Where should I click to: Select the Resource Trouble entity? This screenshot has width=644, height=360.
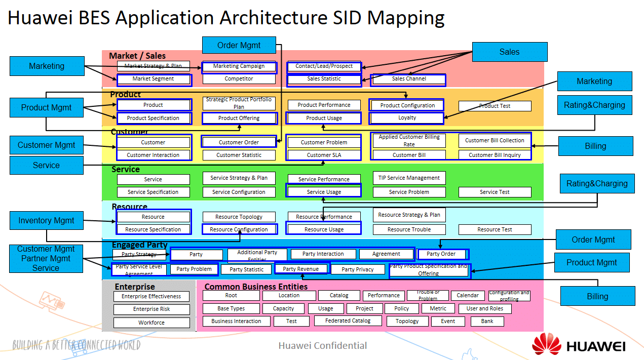[x=409, y=230]
